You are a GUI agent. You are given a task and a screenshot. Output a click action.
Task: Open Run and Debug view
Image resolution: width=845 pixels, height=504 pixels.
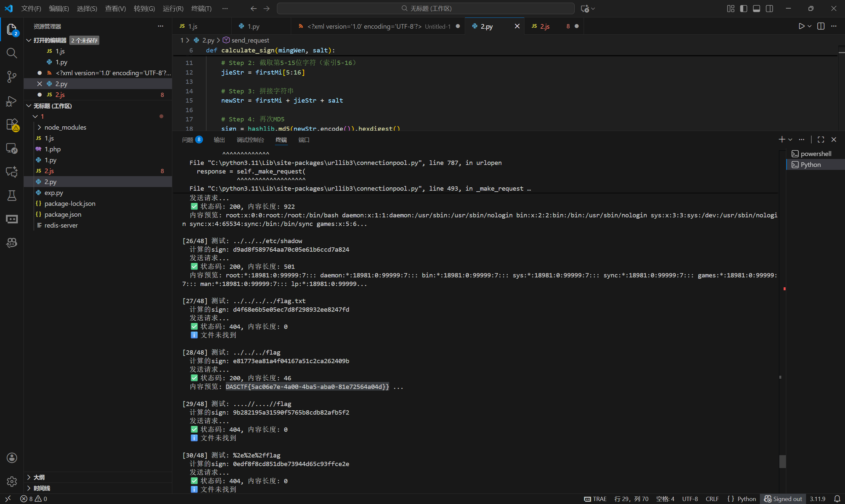coord(12,101)
